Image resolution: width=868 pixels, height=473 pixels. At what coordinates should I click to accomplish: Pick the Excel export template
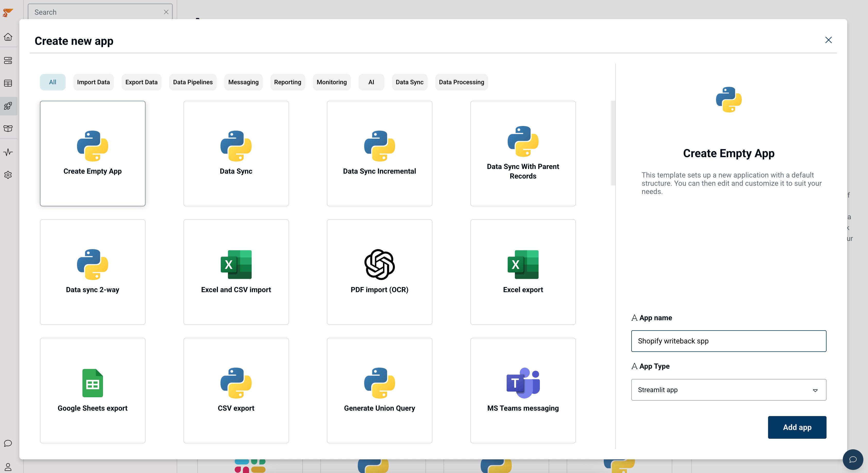point(523,272)
